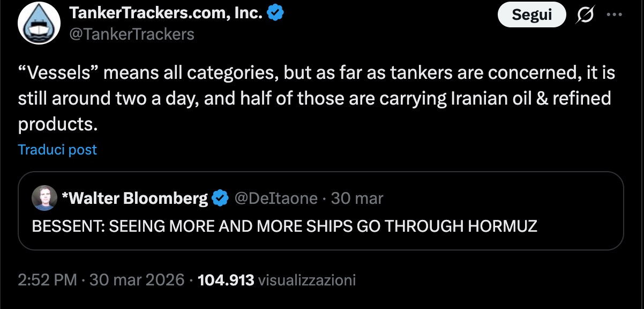Click Walter Bloomberg's verified checkmark badge

coord(220,198)
